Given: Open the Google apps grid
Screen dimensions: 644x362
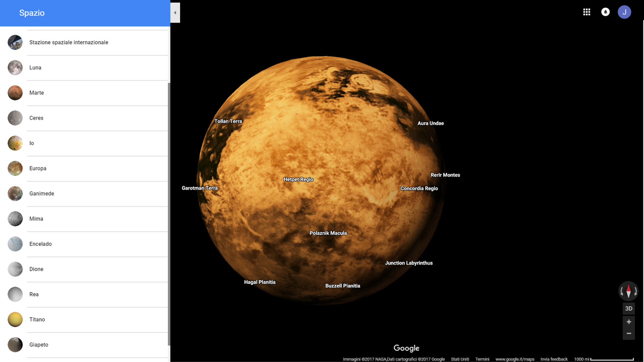Looking at the screenshot, I should pos(587,12).
